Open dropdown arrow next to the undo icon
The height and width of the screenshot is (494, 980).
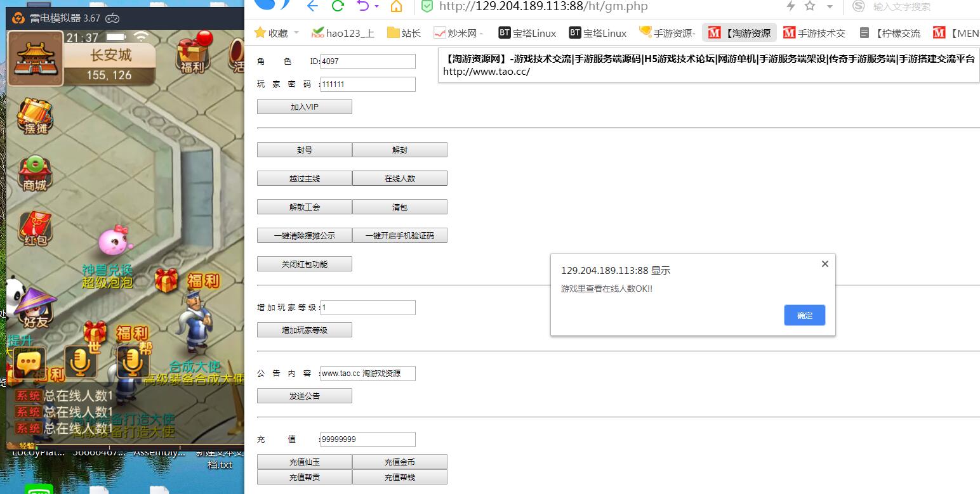(377, 6)
